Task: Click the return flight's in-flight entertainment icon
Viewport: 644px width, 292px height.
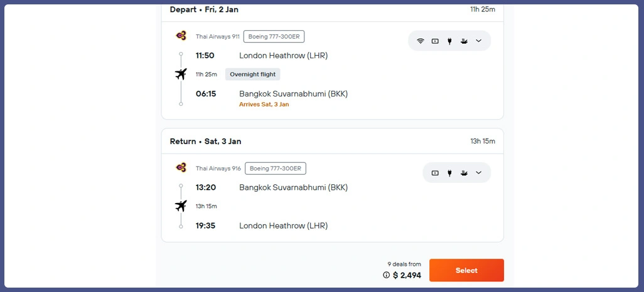Action: point(435,173)
